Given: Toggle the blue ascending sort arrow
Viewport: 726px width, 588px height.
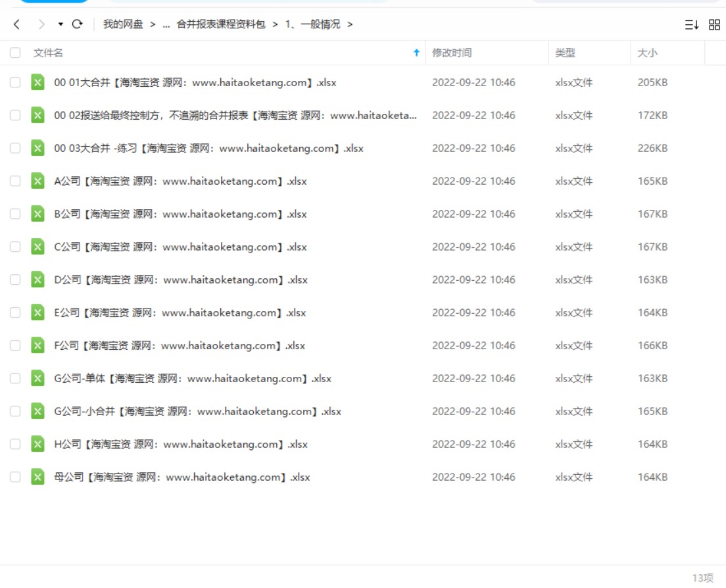Looking at the screenshot, I should [x=416, y=53].
